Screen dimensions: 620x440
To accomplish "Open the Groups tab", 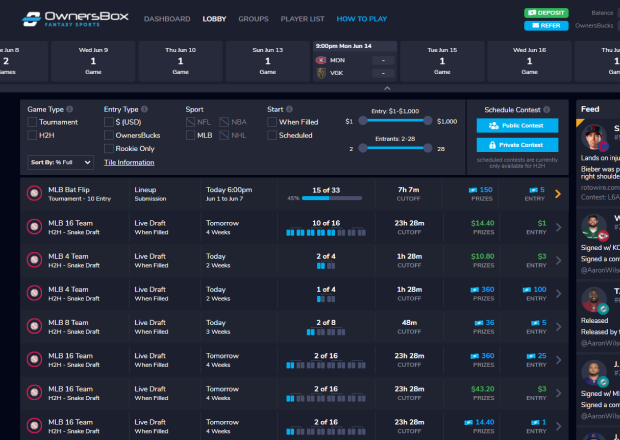I will point(253,19).
